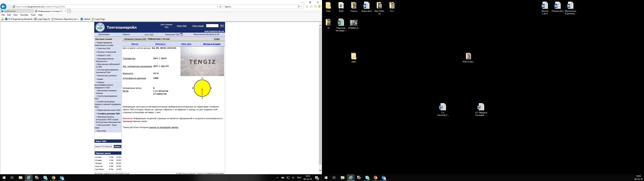
Task: Click the smiley feedback icon
Action: [x=319, y=7]
